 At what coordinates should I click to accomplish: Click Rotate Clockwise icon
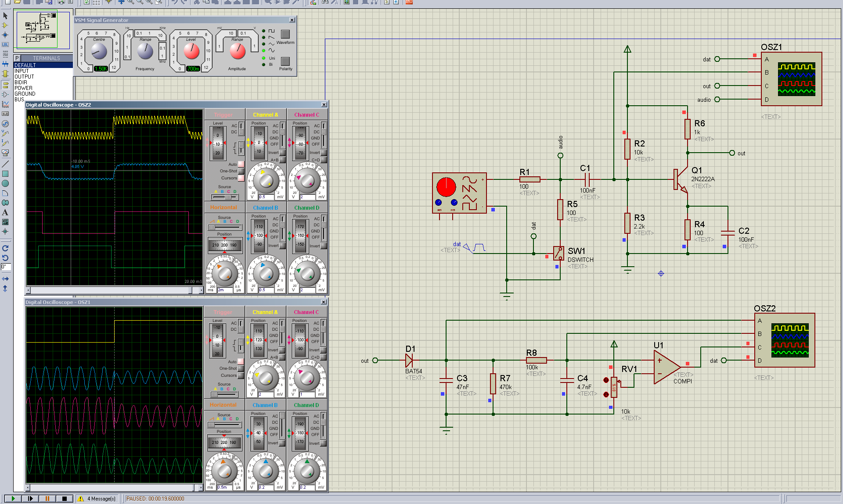pyautogui.click(x=5, y=248)
